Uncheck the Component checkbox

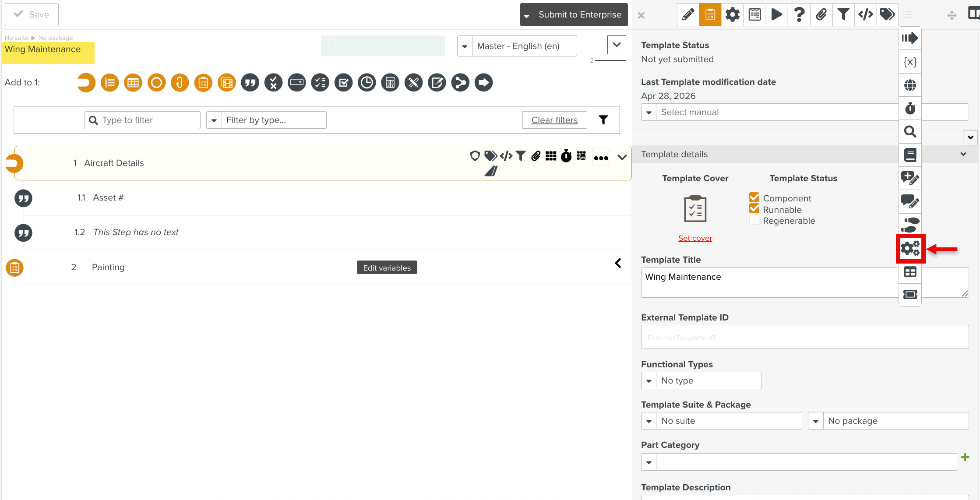click(754, 197)
